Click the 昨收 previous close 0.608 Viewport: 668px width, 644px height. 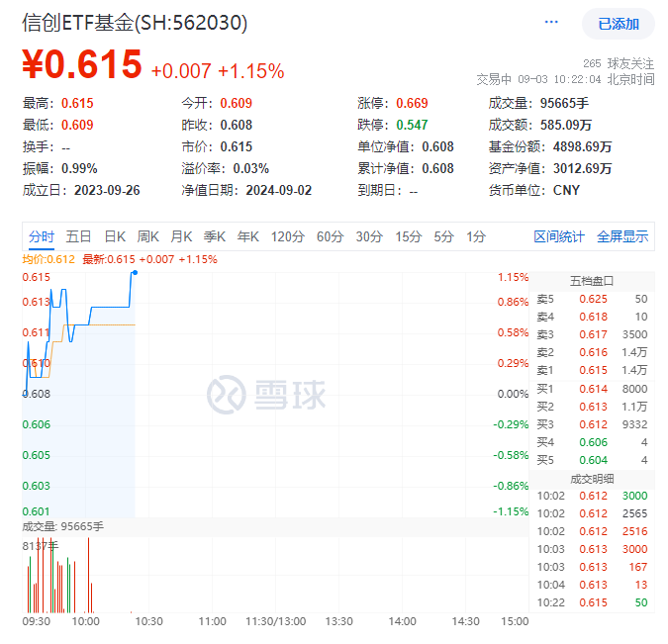236,125
